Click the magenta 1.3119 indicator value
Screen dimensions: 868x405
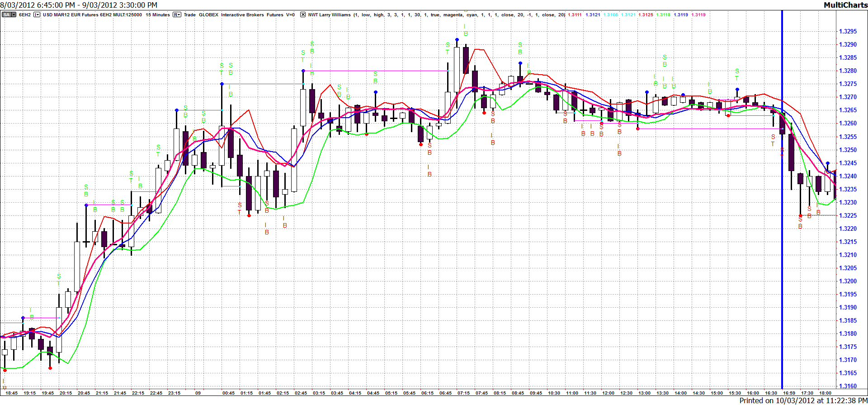click(698, 15)
